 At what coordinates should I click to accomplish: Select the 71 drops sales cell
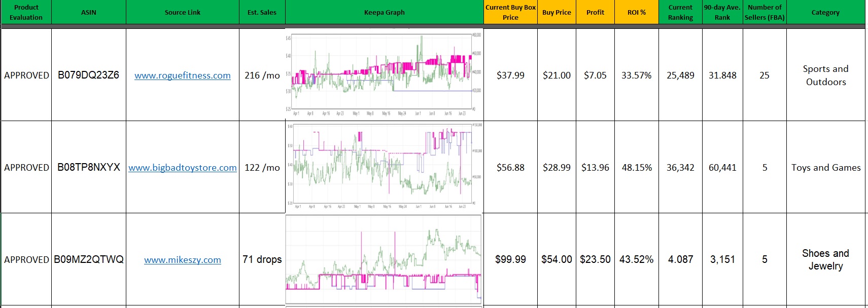(x=262, y=259)
